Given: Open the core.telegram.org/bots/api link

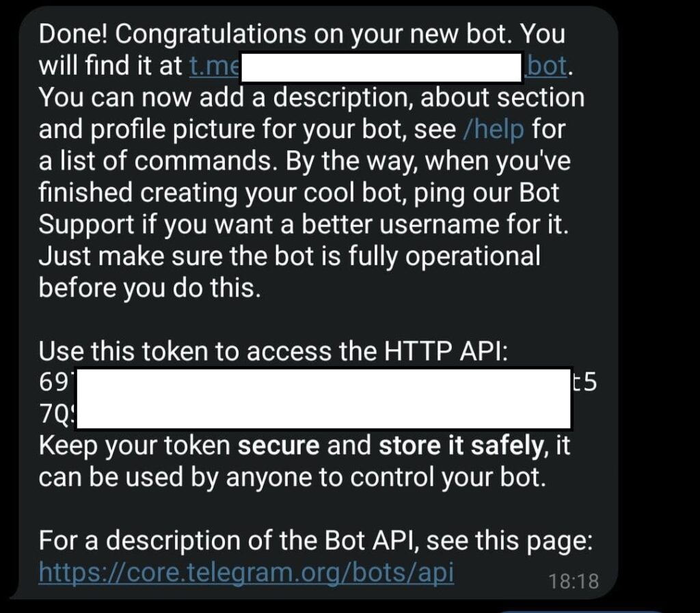Looking at the screenshot, I should tap(246, 572).
